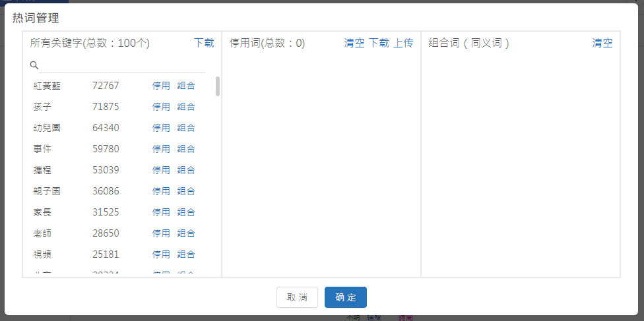Combine the keyword 視頻 via 組合

tap(186, 254)
